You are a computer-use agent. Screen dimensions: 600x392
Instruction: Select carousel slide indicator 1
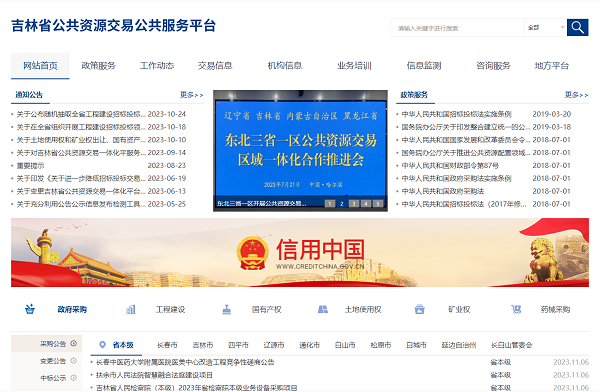click(x=330, y=204)
